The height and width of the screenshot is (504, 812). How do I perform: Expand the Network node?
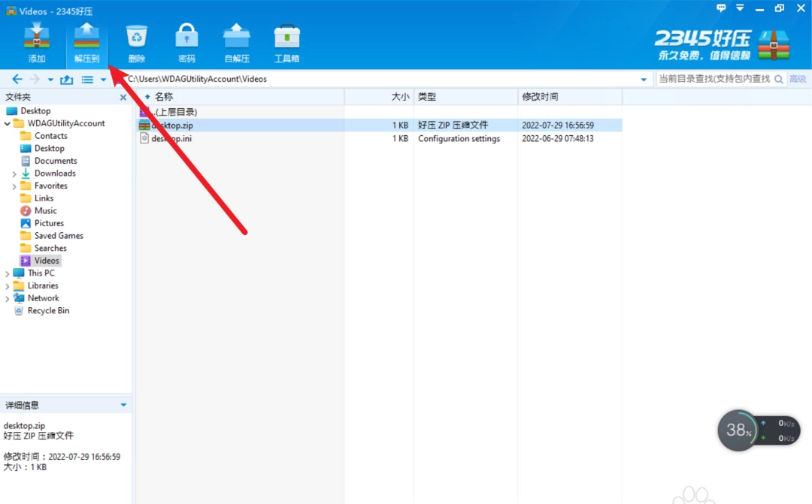click(x=8, y=299)
